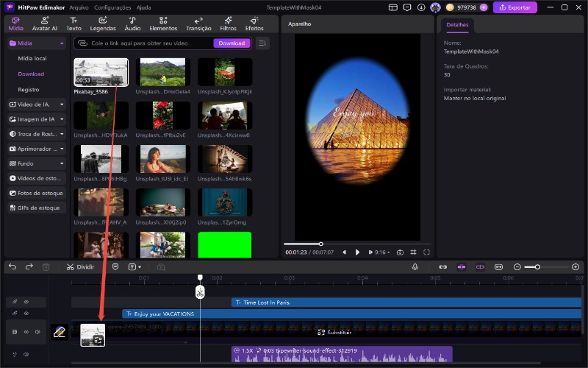Toggle visibility of the video track
The image size is (588, 368).
tap(26, 332)
